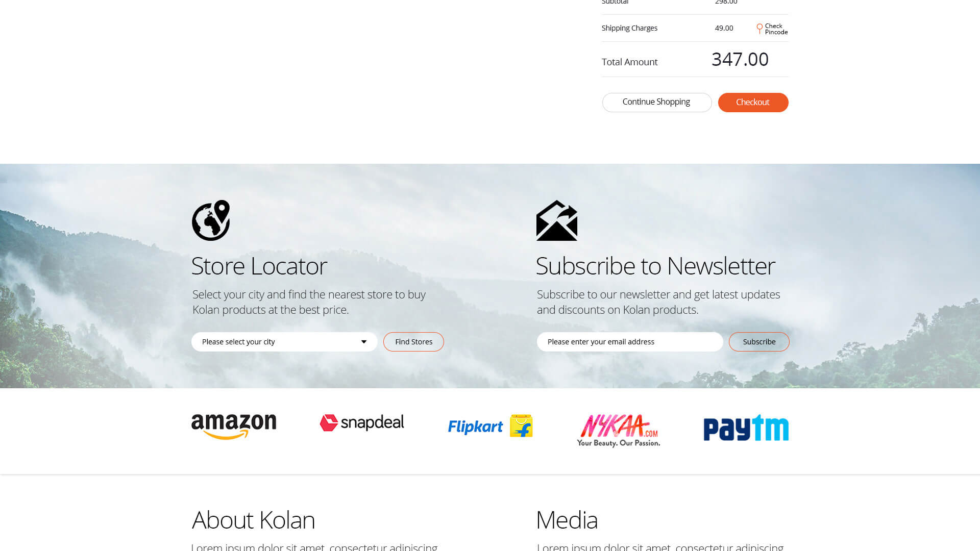This screenshot has width=980, height=551.
Task: Open the Flipkart logo link
Action: point(491,425)
